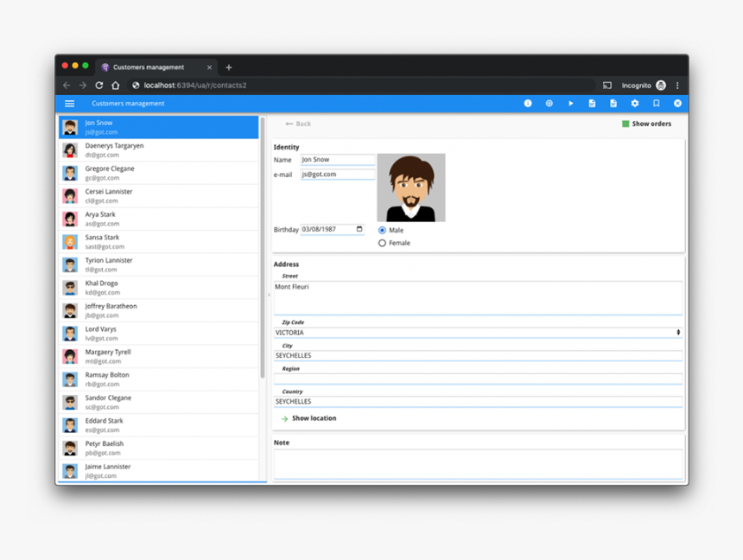Screen dimensions: 743x560
Task: Toggle the Show orders checkbox
Action: [626, 124]
